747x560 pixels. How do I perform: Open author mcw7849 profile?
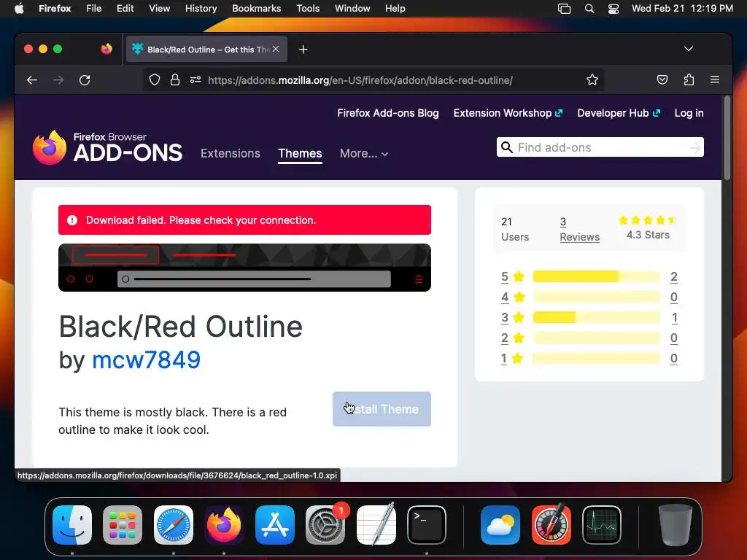click(146, 359)
